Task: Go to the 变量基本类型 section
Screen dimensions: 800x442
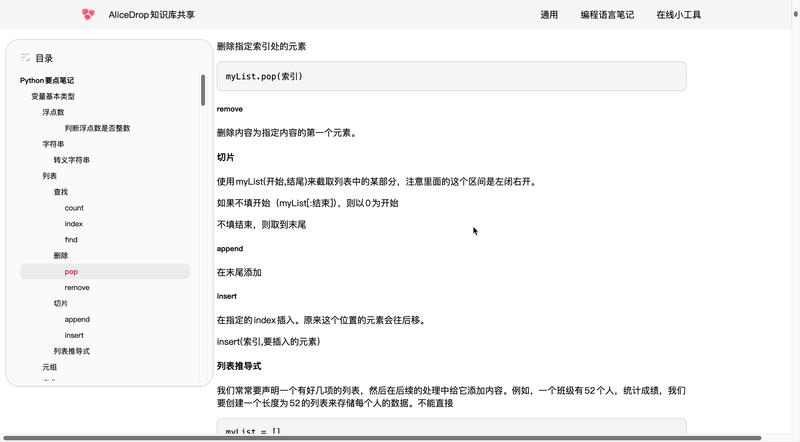Action: (53, 96)
